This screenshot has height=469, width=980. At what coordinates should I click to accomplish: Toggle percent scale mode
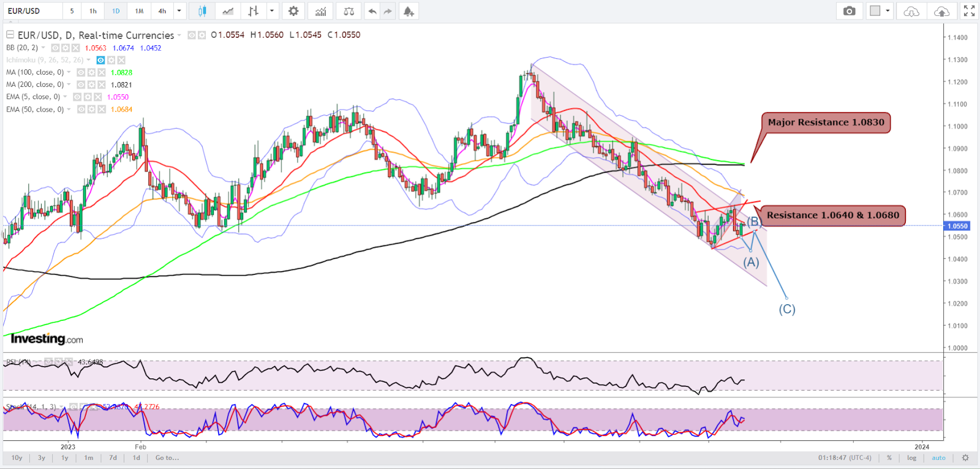click(889, 457)
